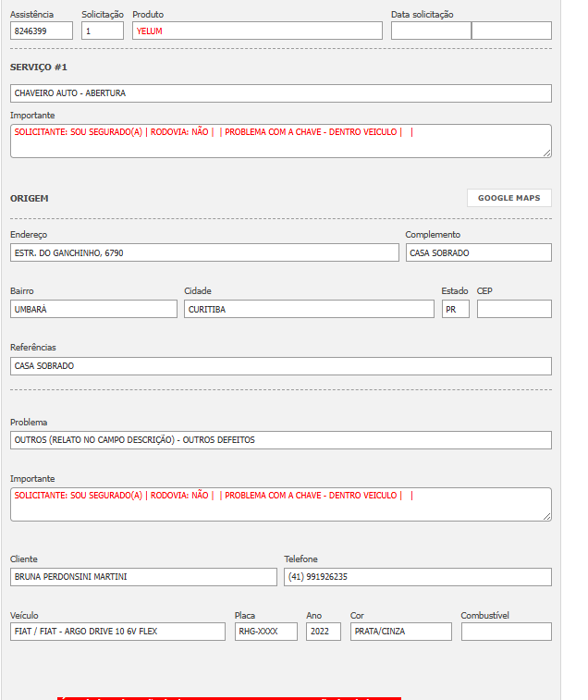The image size is (588, 700).
Task: Select the Solicitação number field
Action: pos(102,31)
